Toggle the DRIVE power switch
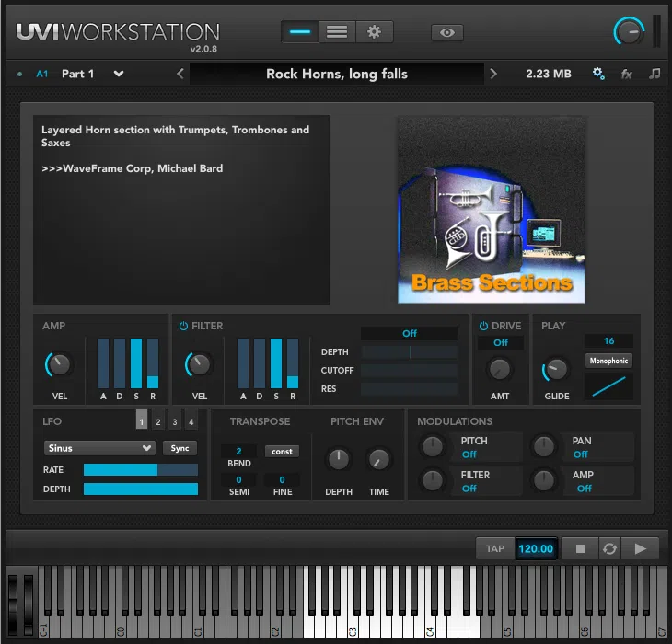This screenshot has height=644, width=672. coord(483,326)
